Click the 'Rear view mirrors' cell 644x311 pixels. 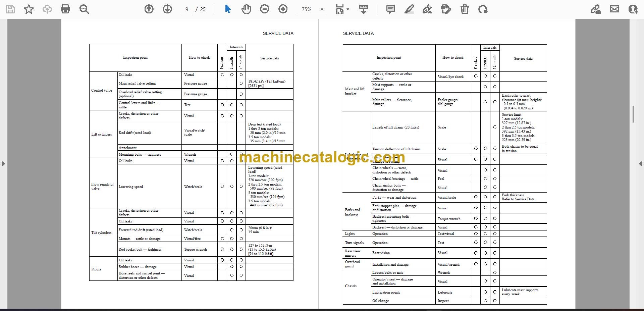[x=357, y=253]
